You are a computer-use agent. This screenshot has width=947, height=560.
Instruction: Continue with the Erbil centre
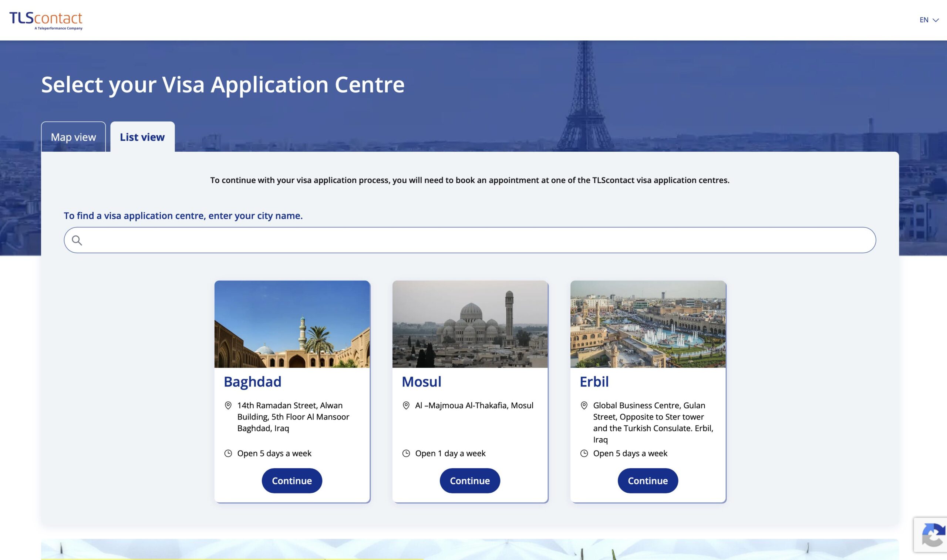[648, 481]
